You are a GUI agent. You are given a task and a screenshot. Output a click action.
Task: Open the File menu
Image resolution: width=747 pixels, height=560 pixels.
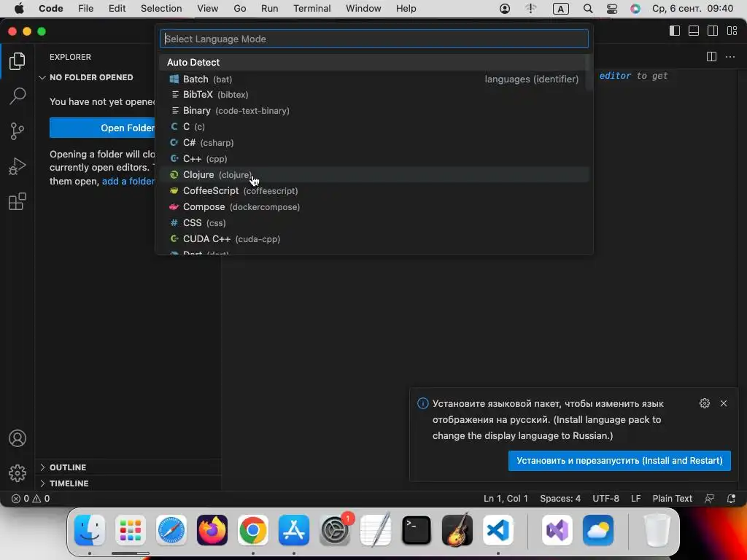[x=86, y=9]
